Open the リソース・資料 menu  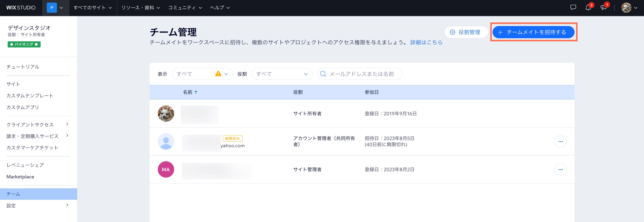coord(141,8)
